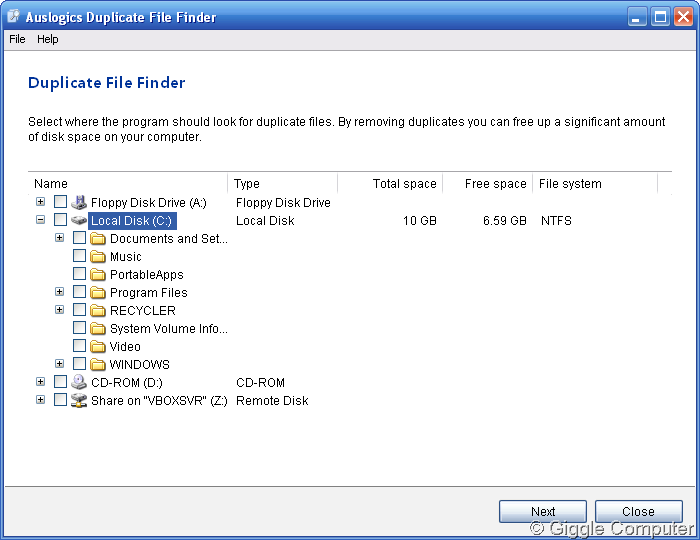Tick the Documents and Settings checkbox
Image resolution: width=700 pixels, height=540 pixels.
(x=79, y=237)
